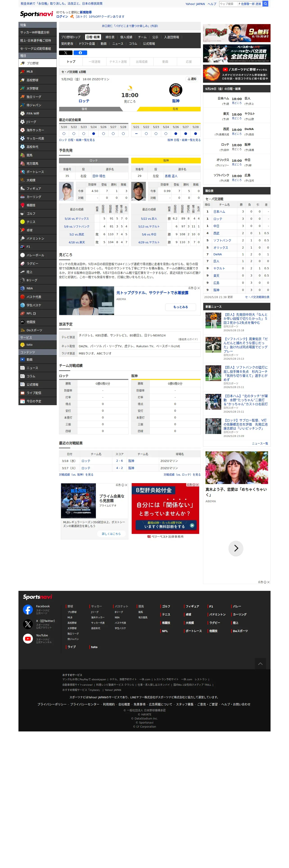The width and height of the screenshot is (289, 868).
Task: Open 日本ハム in the standings table
Action: (219, 212)
